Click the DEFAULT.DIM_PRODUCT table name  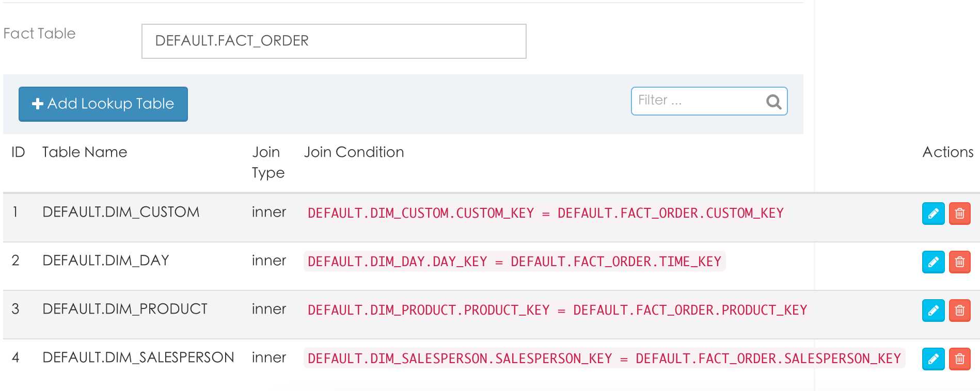(125, 309)
